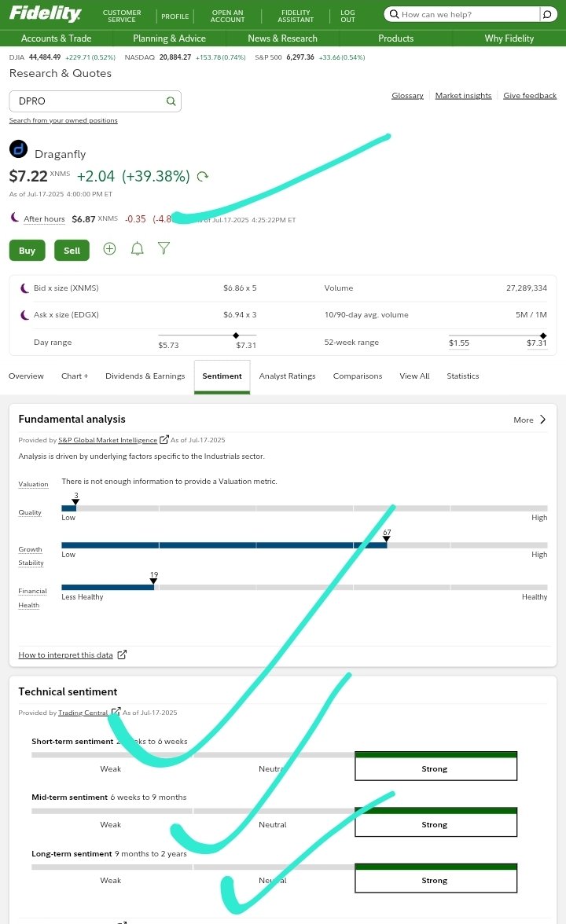Click moon icon beside Ask x size

click(24, 314)
